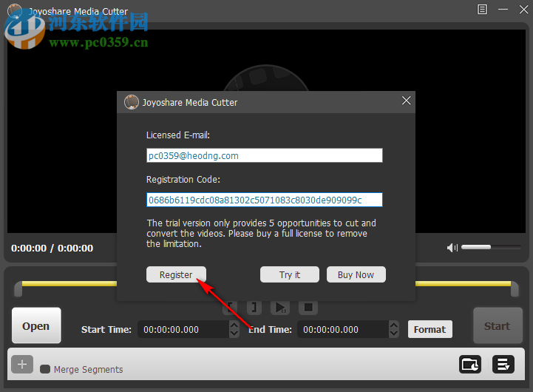
Task: Click the 0:00:00 / 0:00:00 time display
Action: pos(52,248)
